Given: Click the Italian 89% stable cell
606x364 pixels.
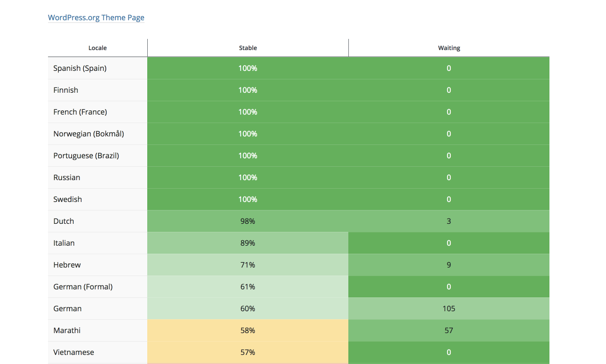Looking at the screenshot, I should tap(248, 243).
